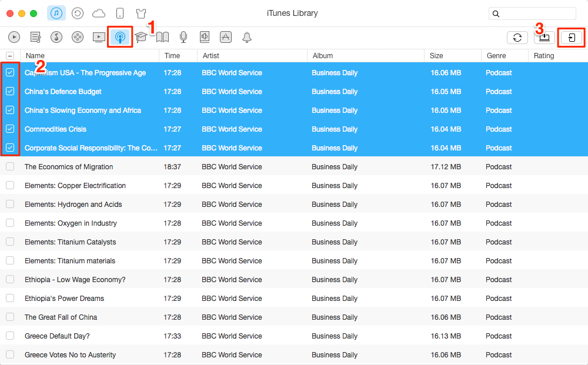The image size is (588, 365).
Task: Sort by the Name column header
Action: pos(89,55)
